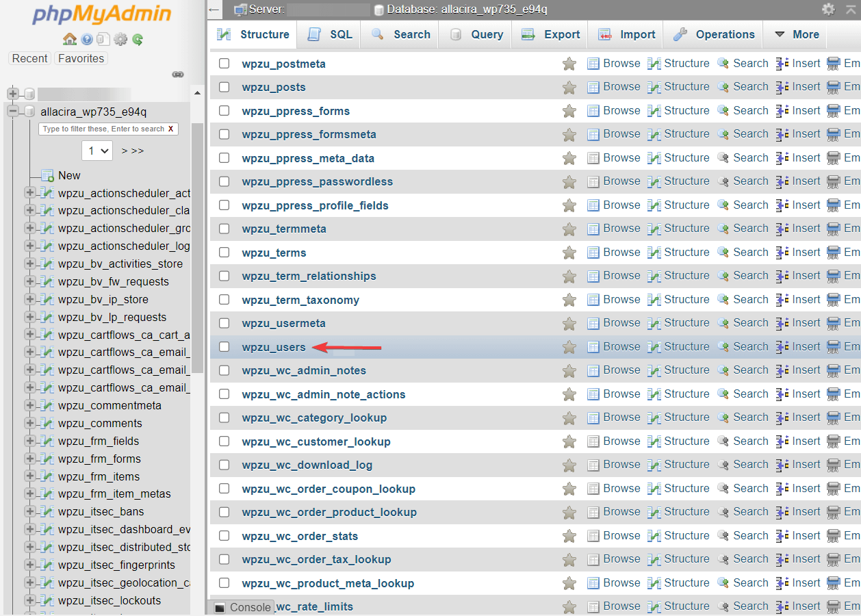Viewport: 861px width, 616px height.
Task: Click Insert icon for wpzu_ppress_passwordless
Action: coord(782,181)
